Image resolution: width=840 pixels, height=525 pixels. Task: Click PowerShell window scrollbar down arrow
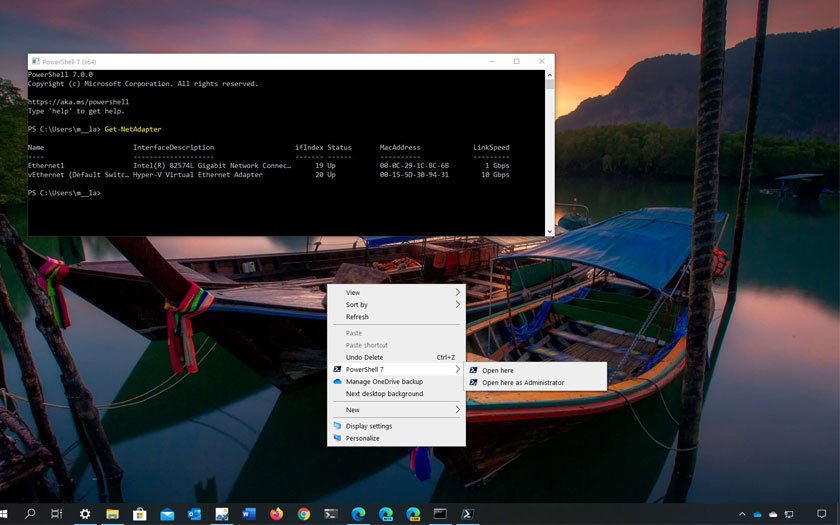tap(549, 231)
